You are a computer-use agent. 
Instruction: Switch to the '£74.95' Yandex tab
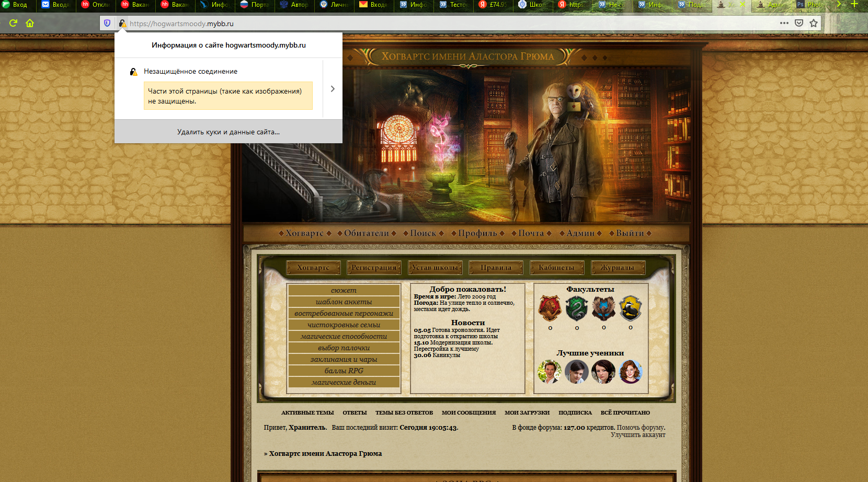[493, 5]
